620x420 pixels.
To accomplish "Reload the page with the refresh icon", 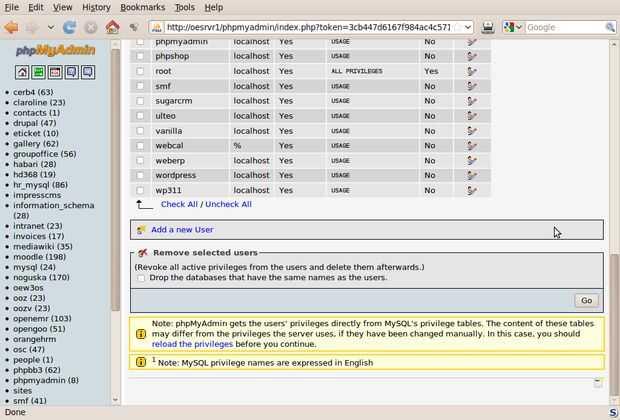I will tap(69, 27).
